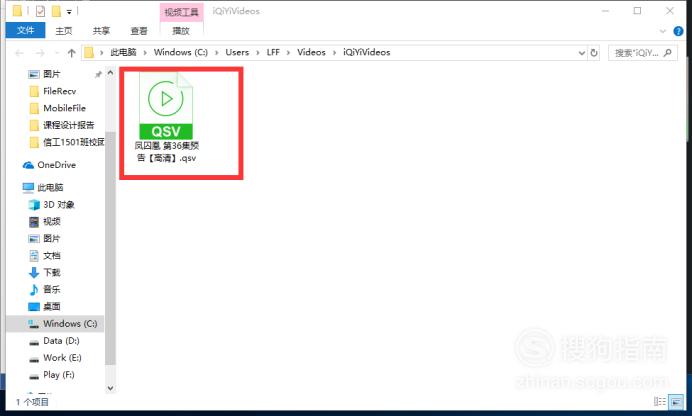Open 视频 under 此电脑

(52, 221)
